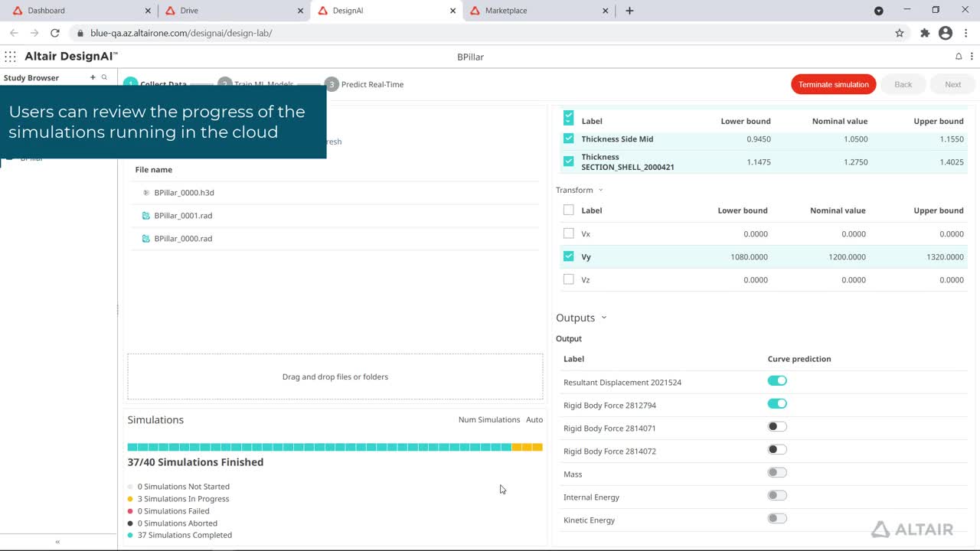
Task: Disable Curve prediction for Resultant Displacement 2021524
Action: (x=777, y=380)
